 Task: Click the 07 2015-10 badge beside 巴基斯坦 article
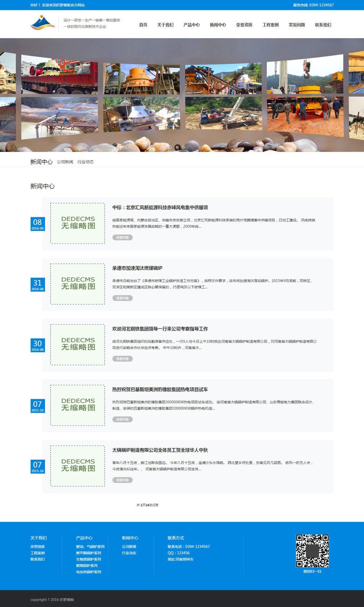pos(37,406)
